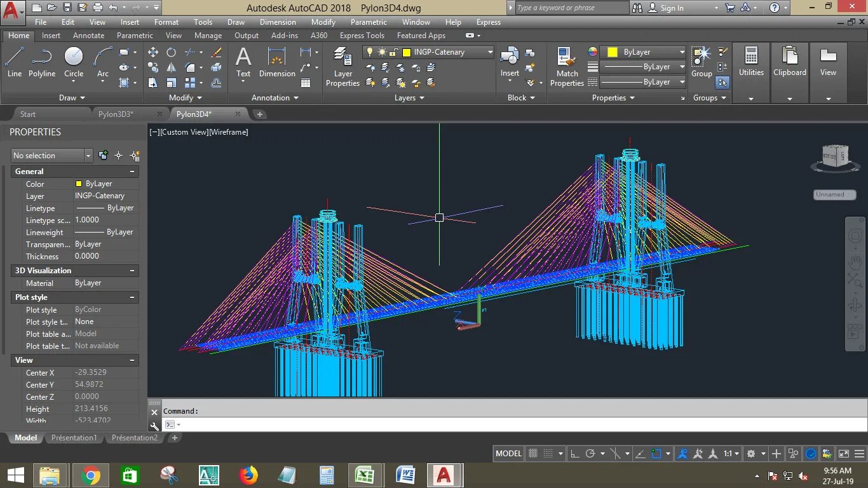Click the command line input field
This screenshot has height=488, width=868.
tap(508, 424)
